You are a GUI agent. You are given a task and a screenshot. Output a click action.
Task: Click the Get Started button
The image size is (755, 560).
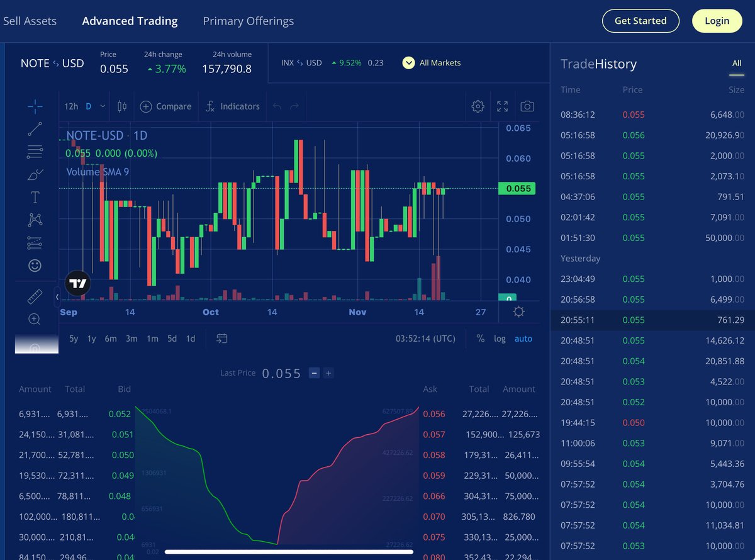tap(640, 21)
